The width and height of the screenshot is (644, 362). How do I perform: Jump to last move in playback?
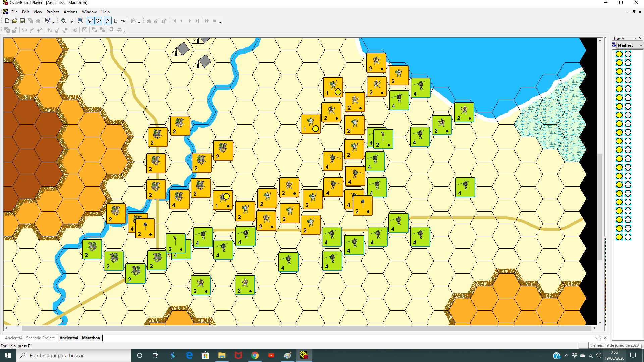pos(197,21)
